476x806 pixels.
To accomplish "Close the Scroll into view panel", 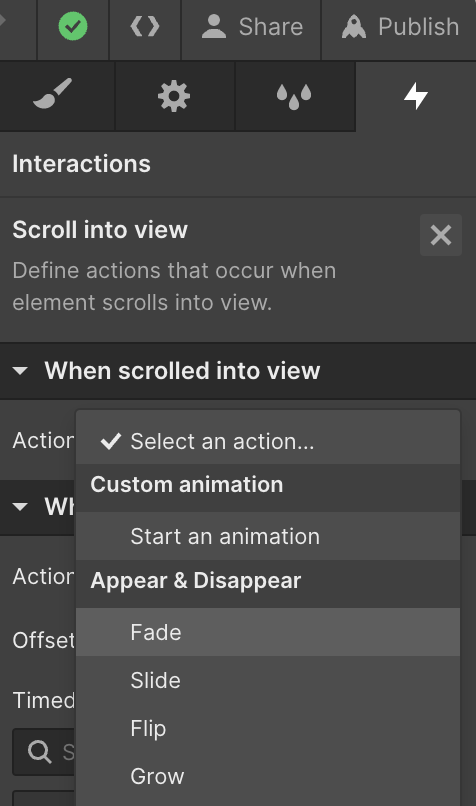I will (441, 235).
